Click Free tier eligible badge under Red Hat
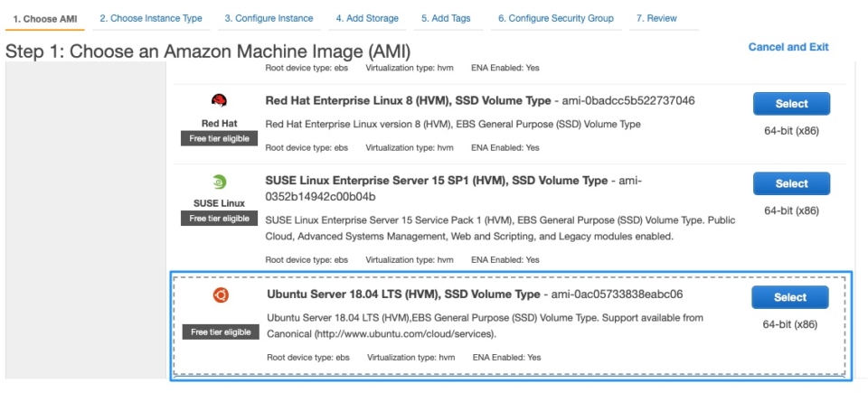868x411 pixels. tap(219, 138)
